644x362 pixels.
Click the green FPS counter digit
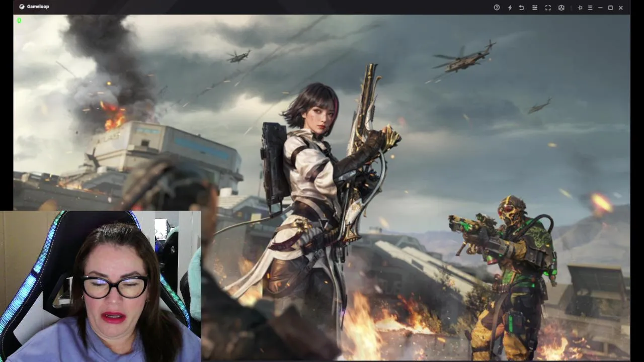19,21
